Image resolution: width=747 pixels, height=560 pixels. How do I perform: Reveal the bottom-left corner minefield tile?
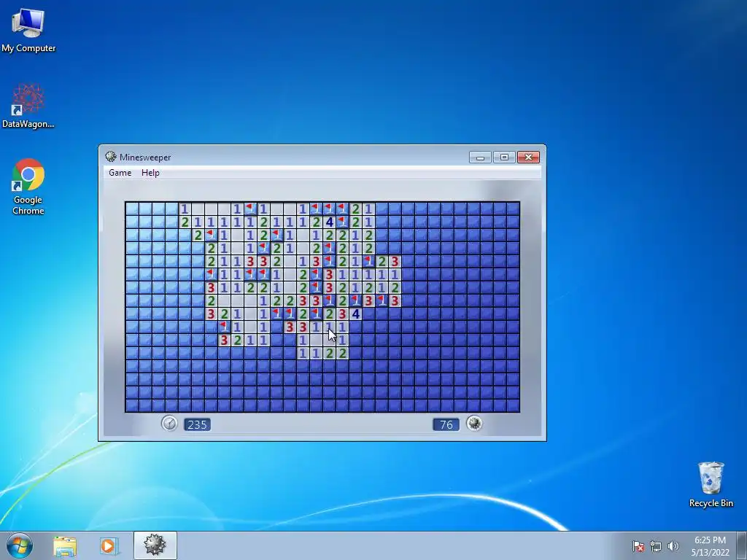coord(132,405)
